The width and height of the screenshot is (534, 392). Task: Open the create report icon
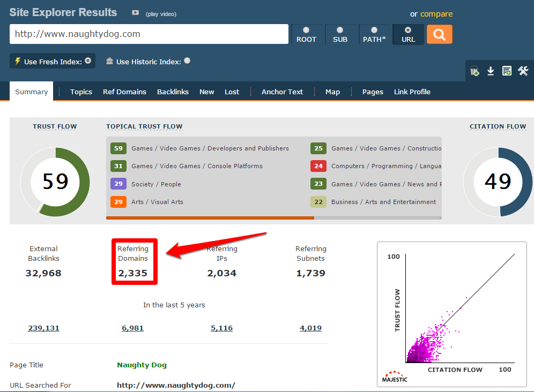507,71
